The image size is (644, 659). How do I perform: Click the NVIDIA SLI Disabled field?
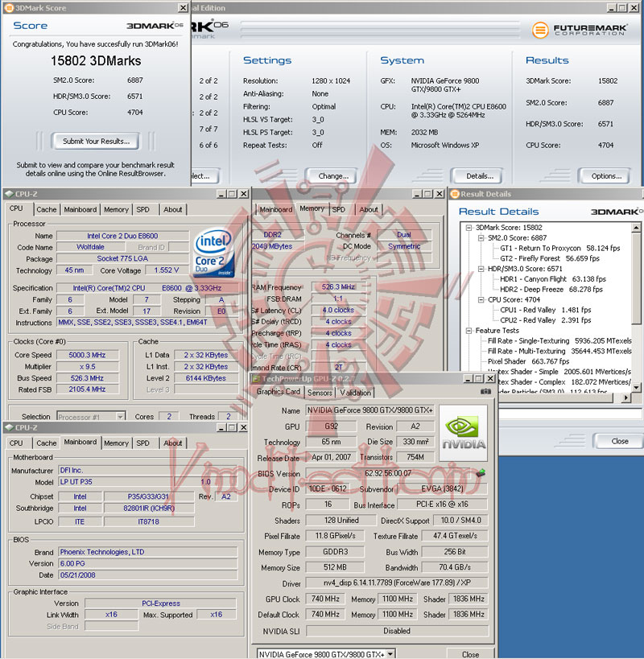[397, 631]
